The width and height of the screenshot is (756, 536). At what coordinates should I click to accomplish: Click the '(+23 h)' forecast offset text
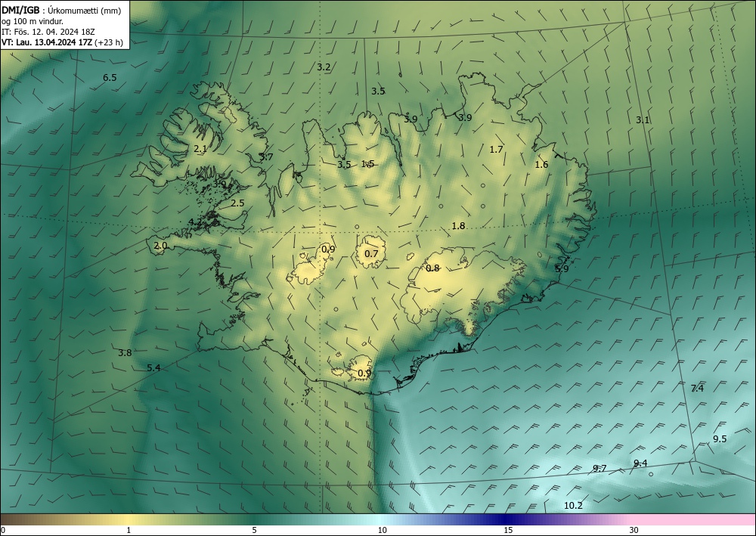(x=109, y=42)
